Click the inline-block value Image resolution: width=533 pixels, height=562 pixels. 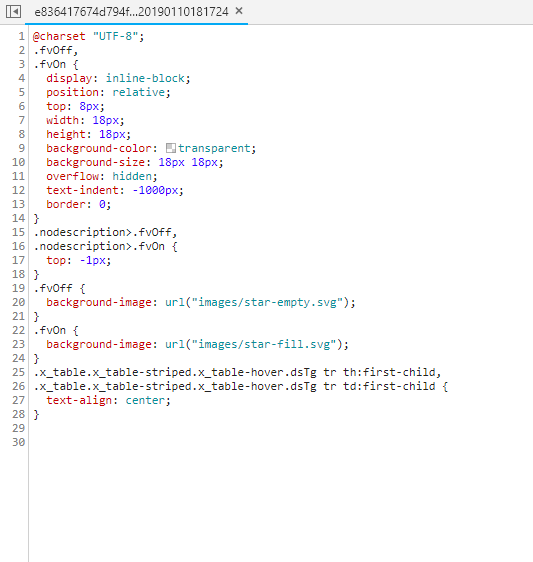(145, 78)
